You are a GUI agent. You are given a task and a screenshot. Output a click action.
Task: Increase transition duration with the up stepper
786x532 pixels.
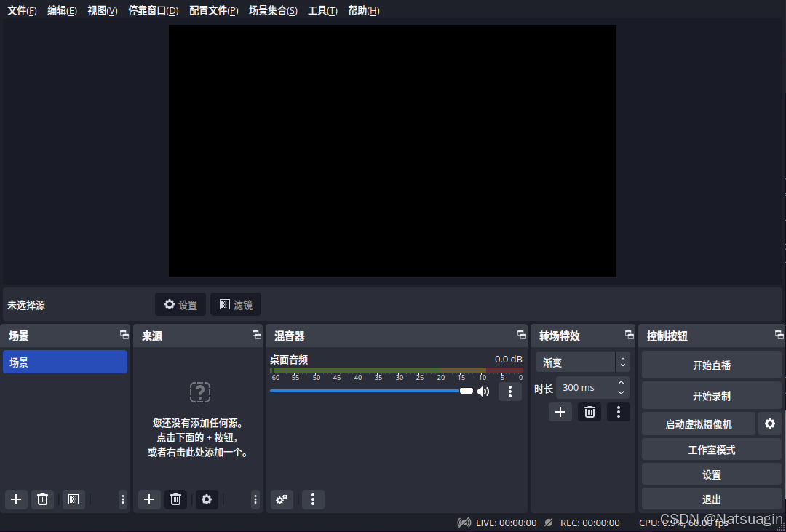[621, 383]
